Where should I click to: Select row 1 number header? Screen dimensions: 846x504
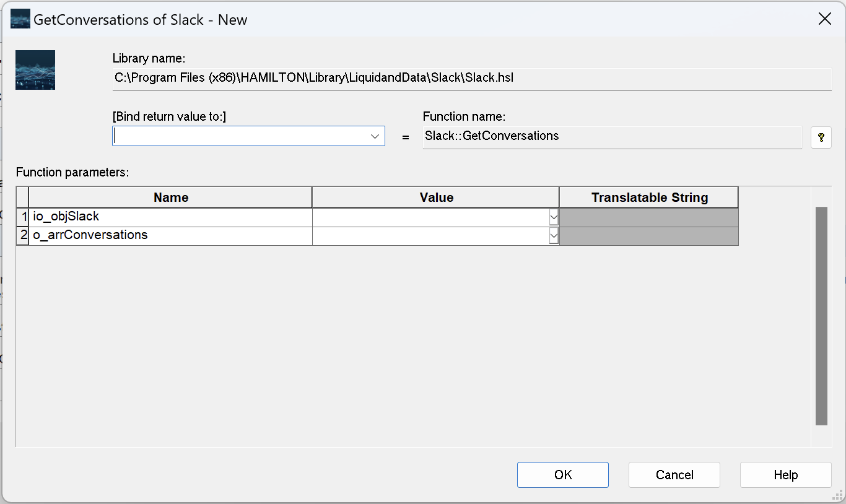click(x=23, y=217)
